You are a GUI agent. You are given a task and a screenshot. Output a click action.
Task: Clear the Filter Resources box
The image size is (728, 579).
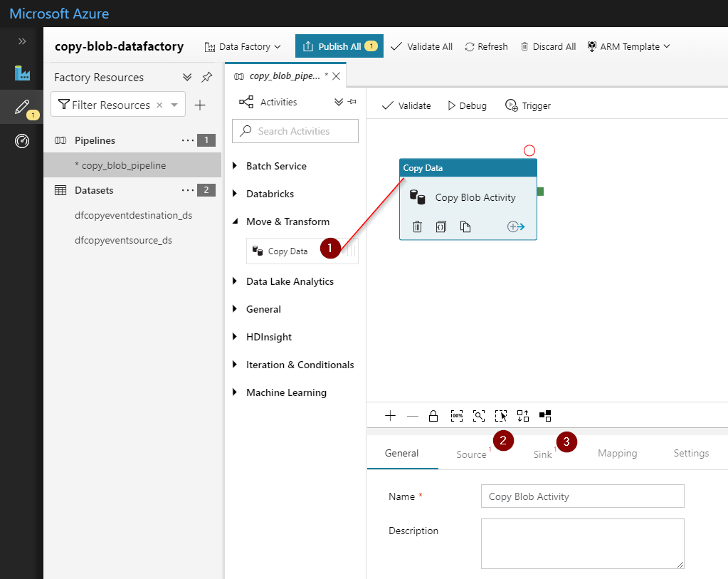[x=159, y=105]
